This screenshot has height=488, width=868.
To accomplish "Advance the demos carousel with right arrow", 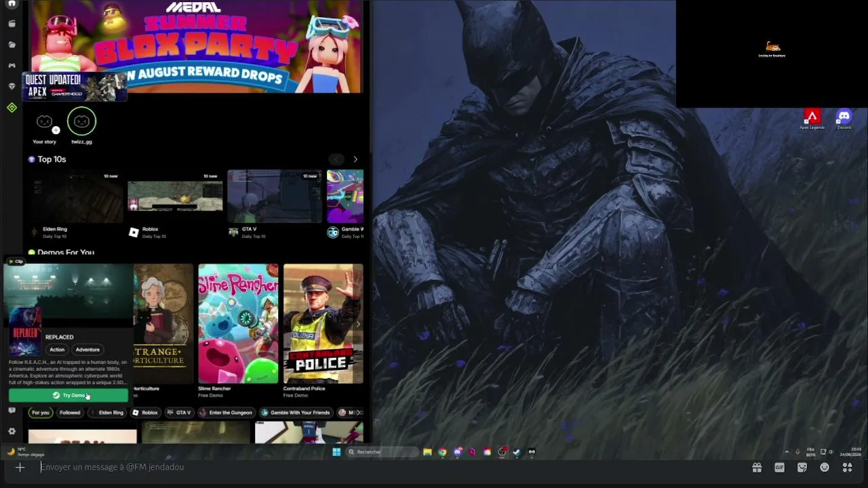I will click(x=358, y=325).
